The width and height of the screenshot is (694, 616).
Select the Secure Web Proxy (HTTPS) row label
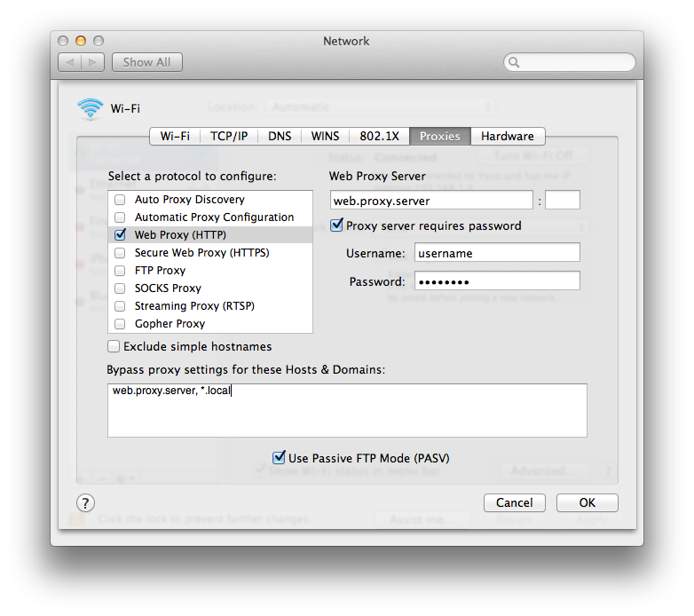pyautogui.click(x=201, y=253)
